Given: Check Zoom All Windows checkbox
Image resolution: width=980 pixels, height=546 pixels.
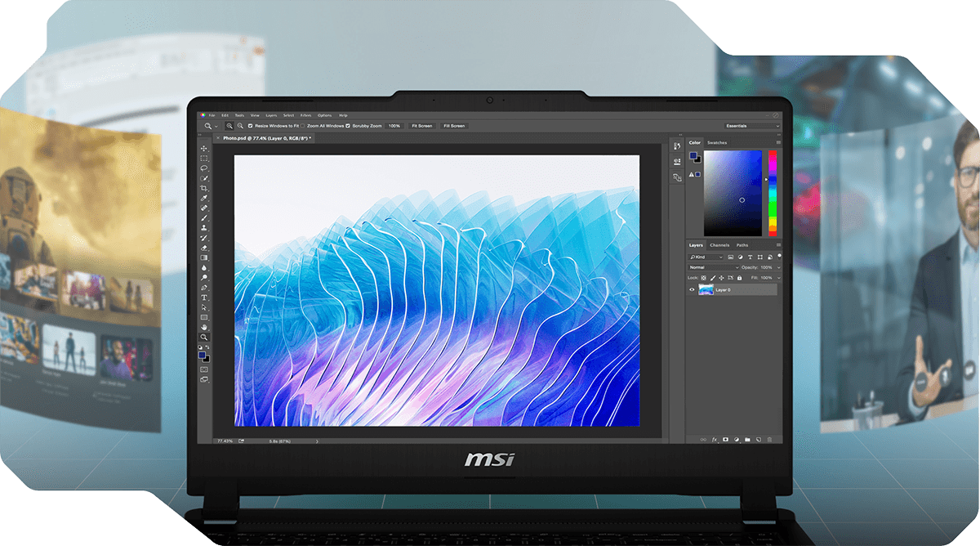Looking at the screenshot, I should pyautogui.click(x=302, y=126).
